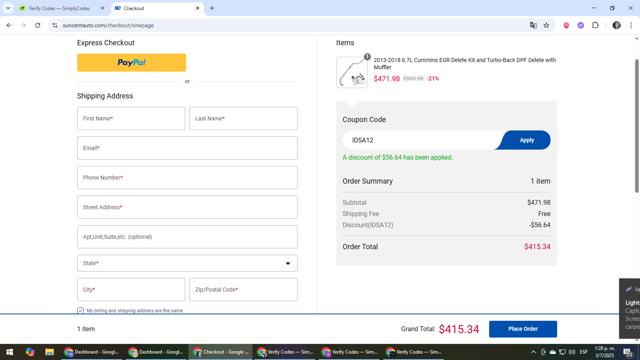
Task: Open the Windows Start menu
Action: pos(10,352)
